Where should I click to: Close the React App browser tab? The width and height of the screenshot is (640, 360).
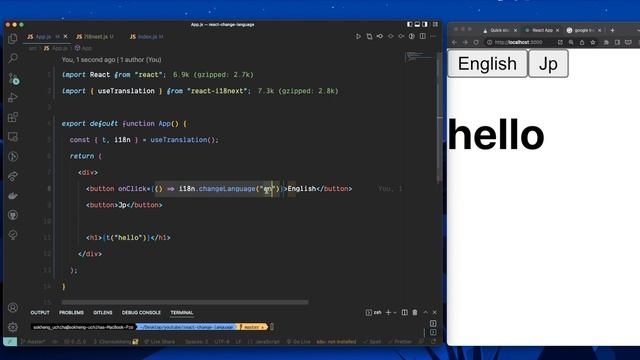(557, 30)
